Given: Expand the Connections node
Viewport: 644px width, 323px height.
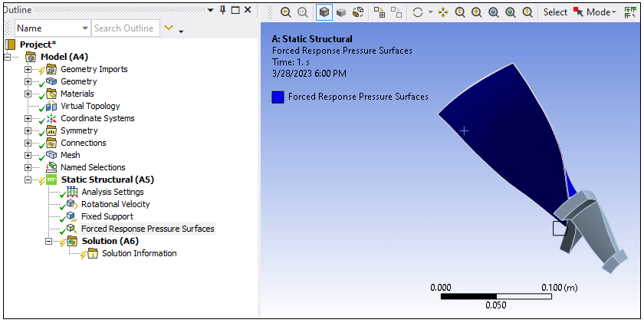Looking at the screenshot, I should click(x=28, y=143).
